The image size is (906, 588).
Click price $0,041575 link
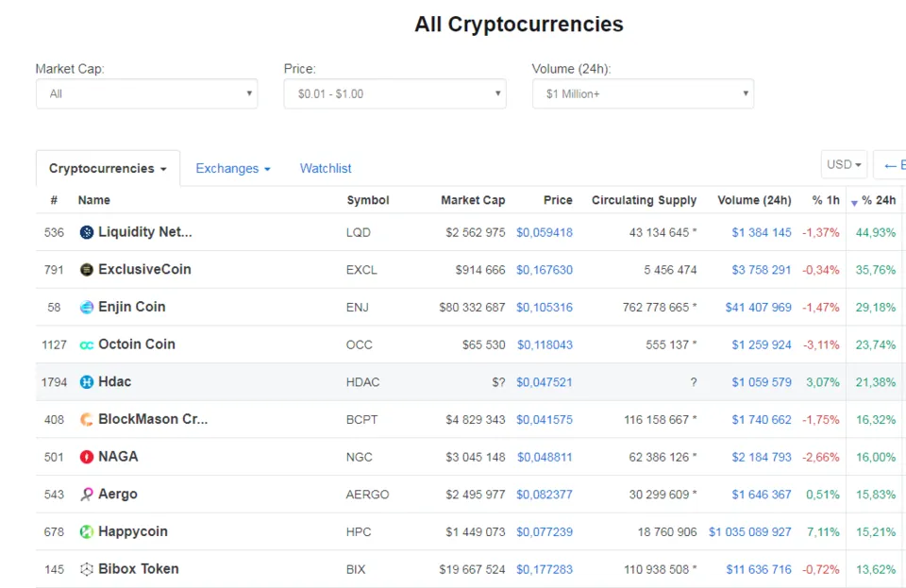click(545, 420)
